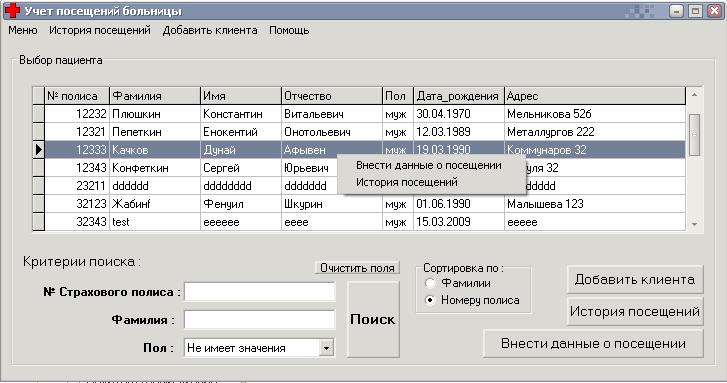Image resolution: width=727 pixels, height=383 pixels.
Task: Select cell with surname Пепеткин
Action: (x=155, y=132)
